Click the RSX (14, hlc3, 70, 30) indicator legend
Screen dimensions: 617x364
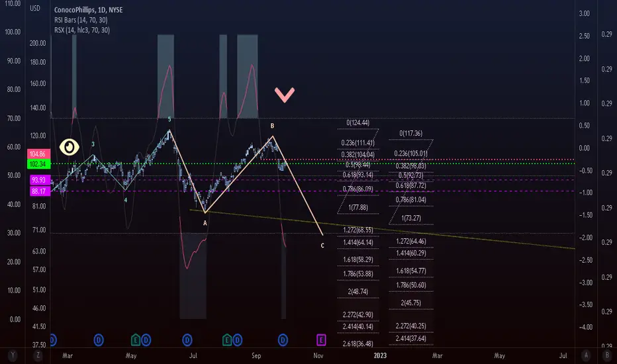click(82, 30)
